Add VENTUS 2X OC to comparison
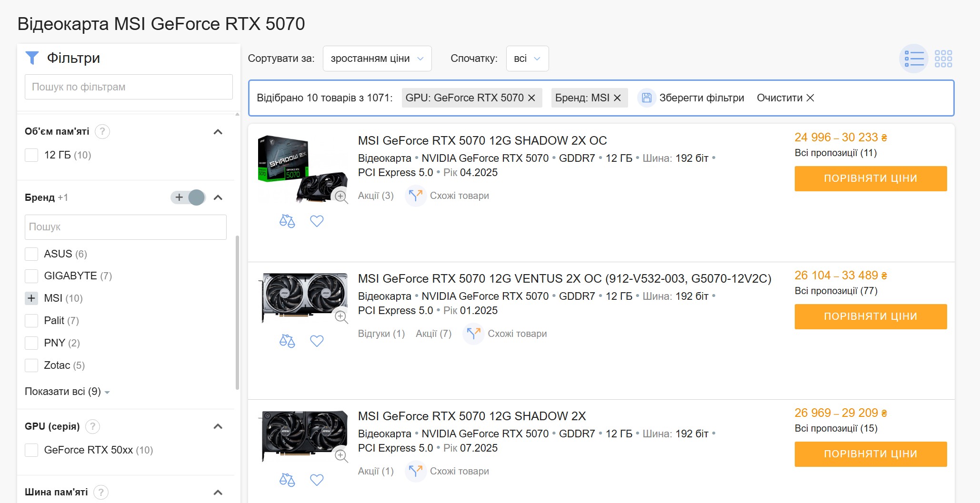 point(287,341)
